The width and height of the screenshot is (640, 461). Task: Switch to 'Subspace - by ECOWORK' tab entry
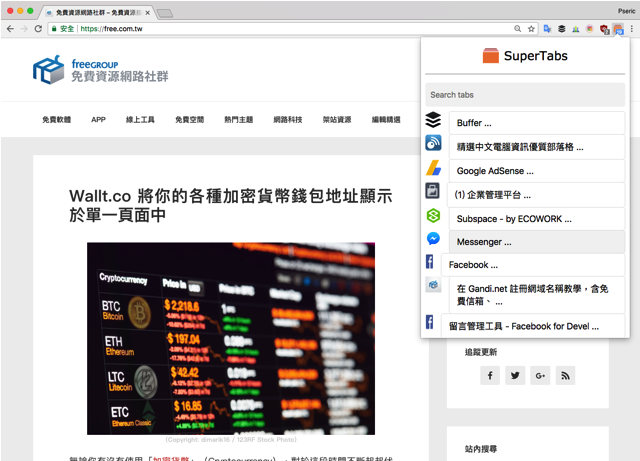click(x=537, y=218)
